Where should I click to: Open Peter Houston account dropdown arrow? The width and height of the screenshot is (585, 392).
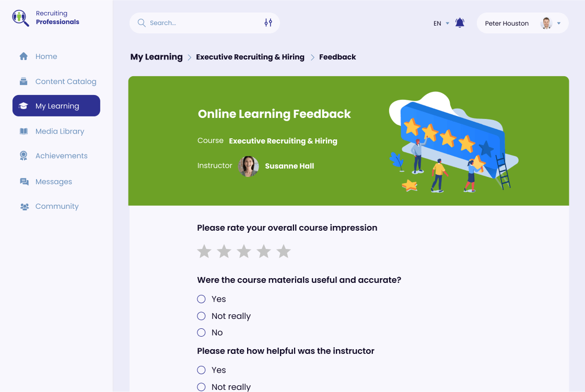(559, 23)
